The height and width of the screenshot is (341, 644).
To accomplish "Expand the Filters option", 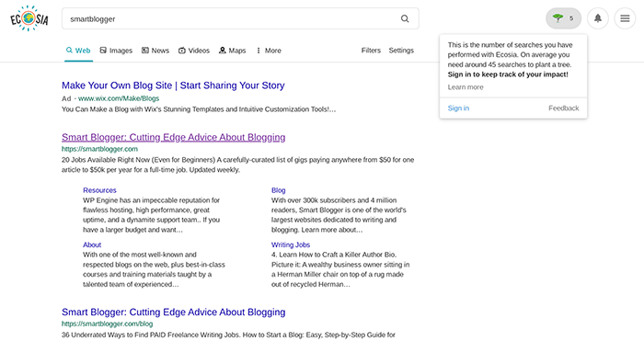I will pos(371,50).
